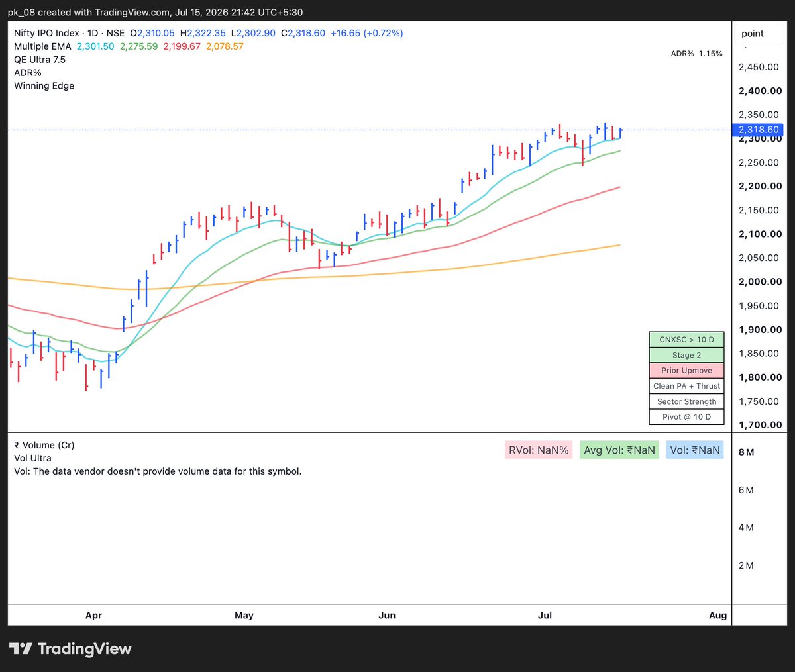Click the EMA value 2,301.50

coord(95,46)
